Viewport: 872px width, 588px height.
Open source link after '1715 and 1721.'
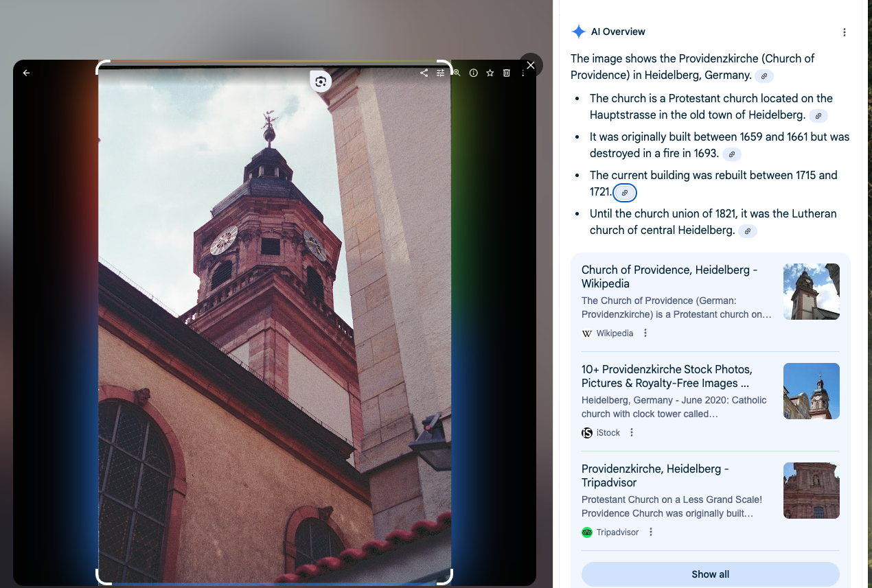pyautogui.click(x=625, y=193)
